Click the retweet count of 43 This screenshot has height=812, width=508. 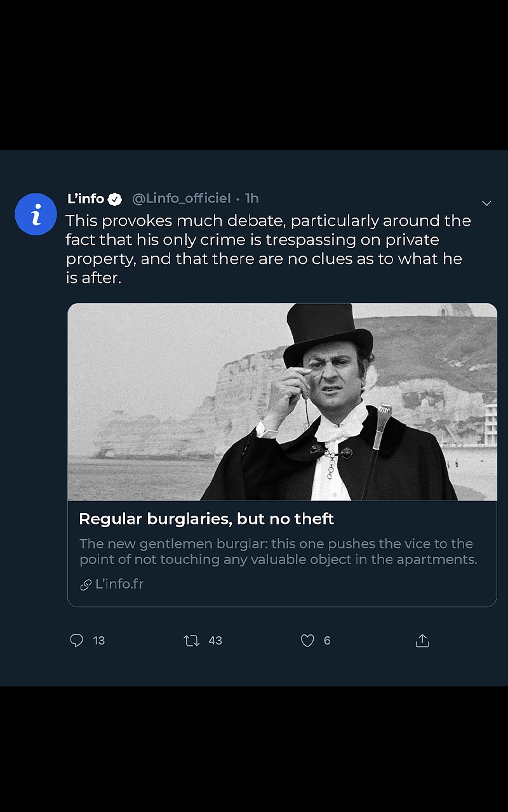215,641
